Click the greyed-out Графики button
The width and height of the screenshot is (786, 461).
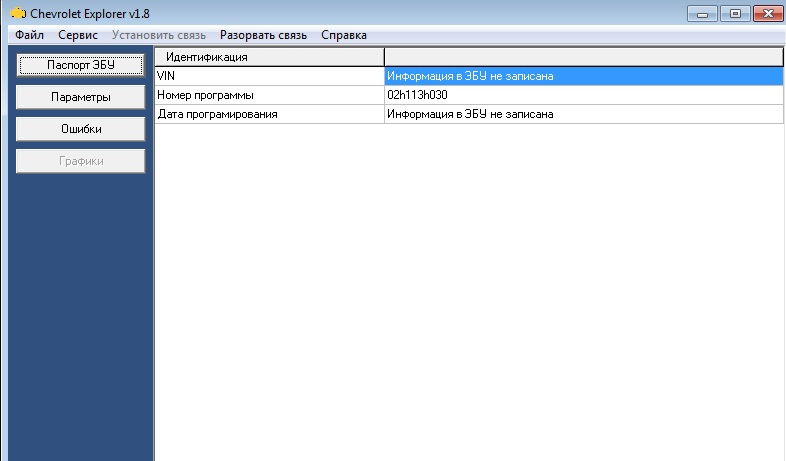pos(81,161)
